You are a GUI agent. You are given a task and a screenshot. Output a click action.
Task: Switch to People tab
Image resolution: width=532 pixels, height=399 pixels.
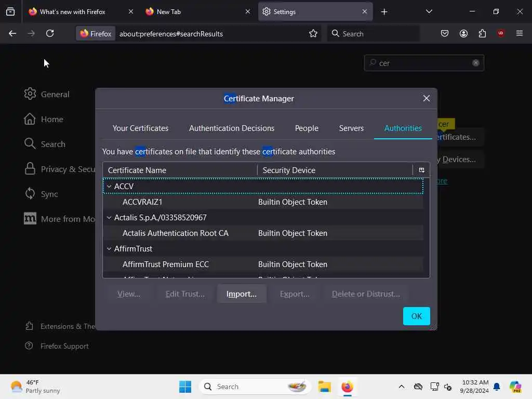(x=307, y=128)
